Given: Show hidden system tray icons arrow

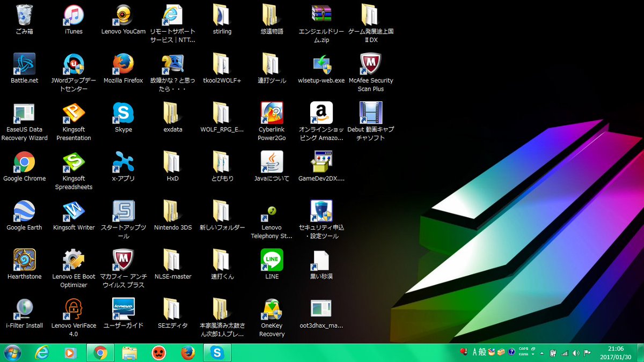Looking at the screenshot, I should [x=543, y=353].
